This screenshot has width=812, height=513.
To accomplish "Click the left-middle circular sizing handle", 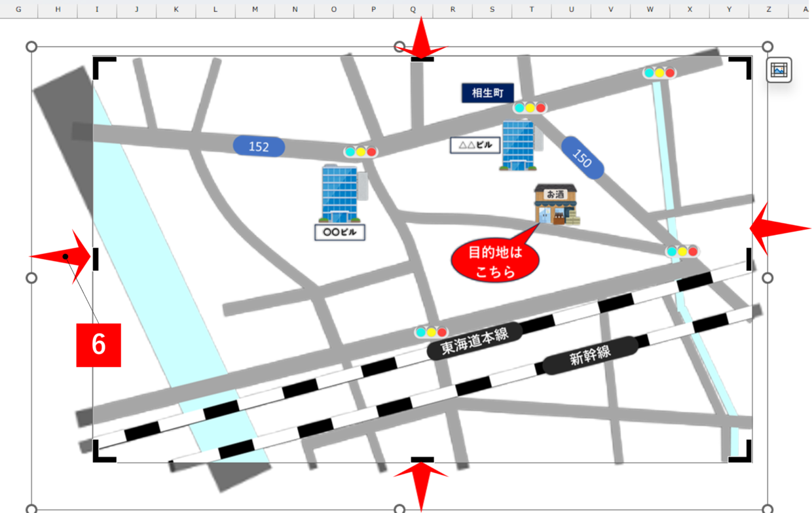I will pyautogui.click(x=31, y=278).
